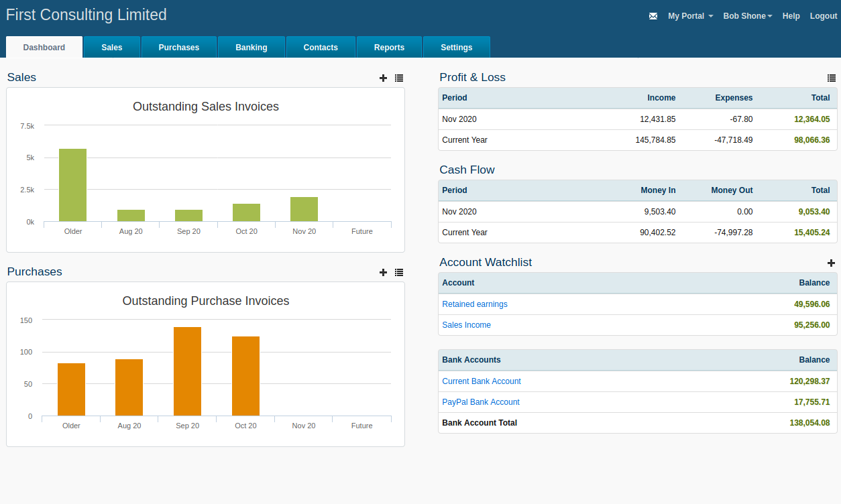841x504 pixels.
Task: Click the Older bar in Outstanding Sales Invoices
Action: pos(72,184)
